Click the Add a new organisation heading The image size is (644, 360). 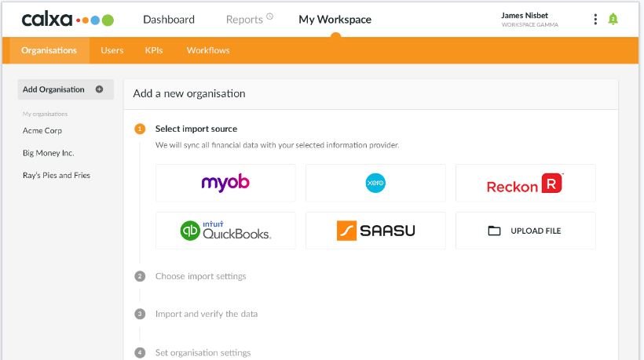tap(189, 93)
